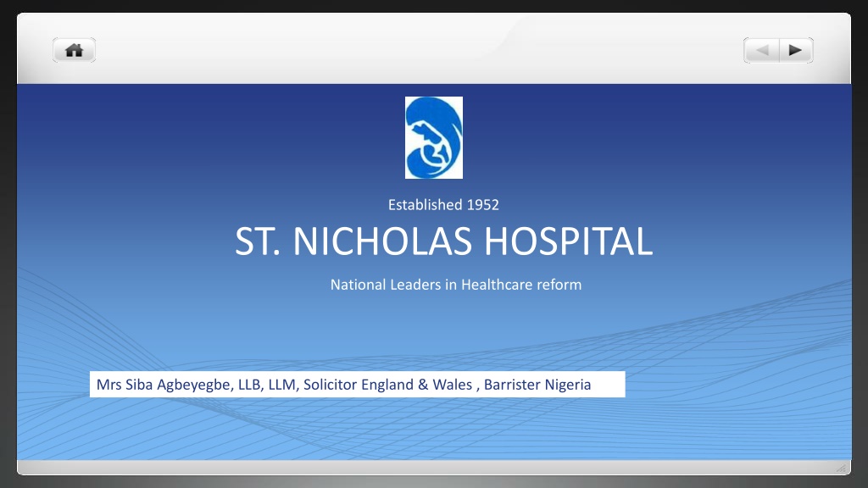Click the St. Nicholas Hospital logo

[433, 138]
